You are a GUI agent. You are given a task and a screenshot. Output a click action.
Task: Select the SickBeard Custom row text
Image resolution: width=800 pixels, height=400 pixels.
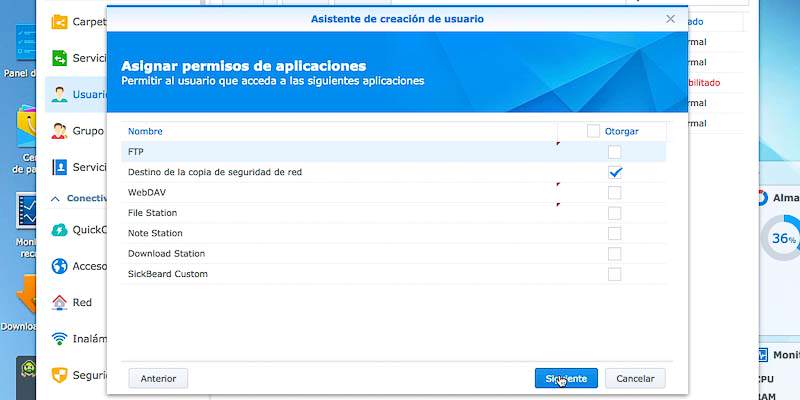168,274
